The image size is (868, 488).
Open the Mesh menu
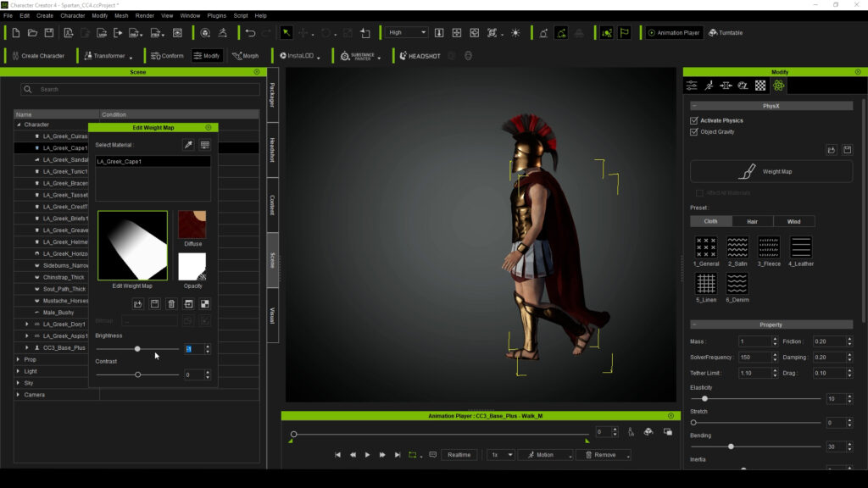tap(121, 15)
